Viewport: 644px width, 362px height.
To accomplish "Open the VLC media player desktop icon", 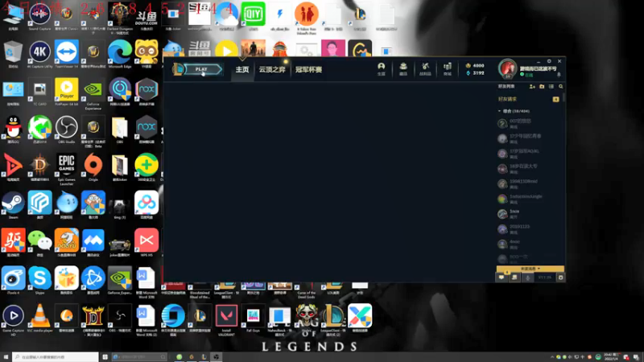I will coord(39,319).
